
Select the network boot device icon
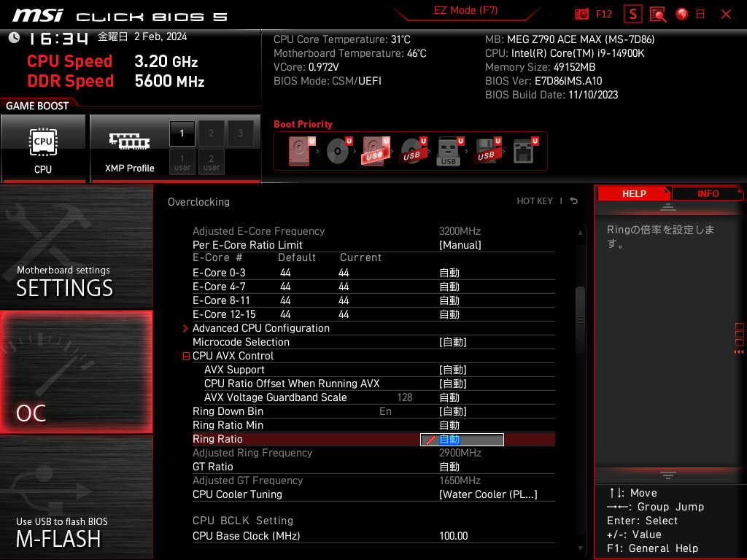point(525,151)
